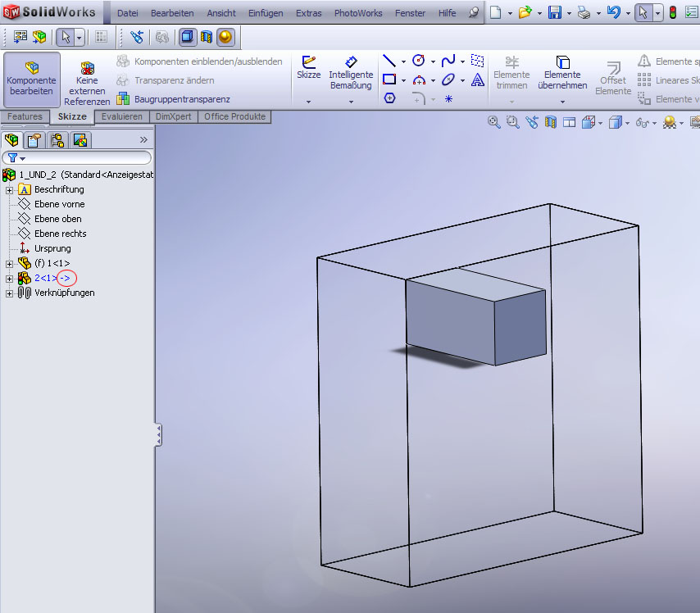700x613 pixels.
Task: Open the PhotoWorks menu
Action: [358, 13]
